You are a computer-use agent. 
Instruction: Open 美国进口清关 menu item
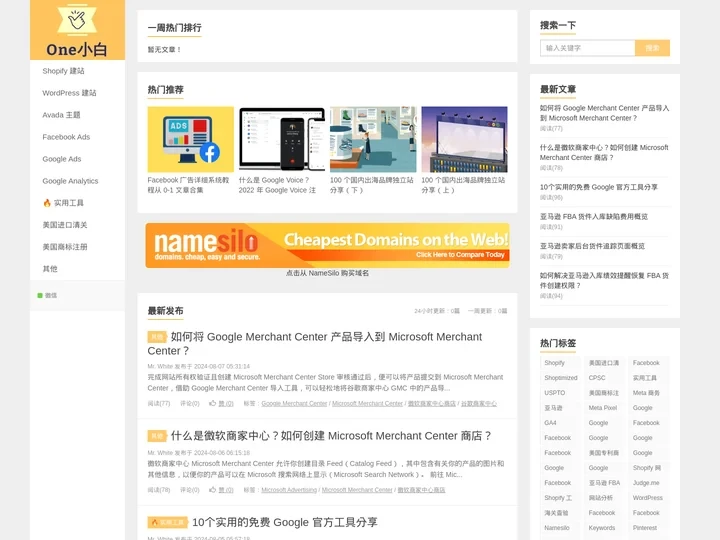click(x=65, y=225)
